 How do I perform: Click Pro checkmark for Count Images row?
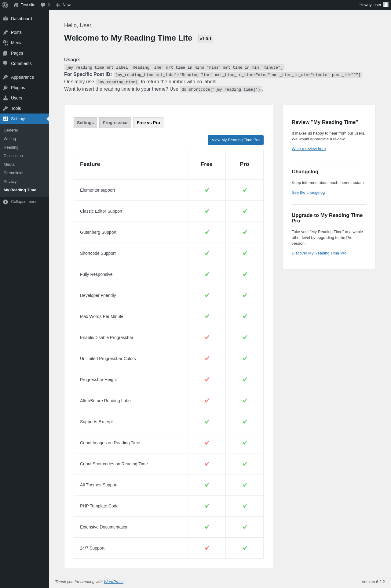[x=245, y=443]
